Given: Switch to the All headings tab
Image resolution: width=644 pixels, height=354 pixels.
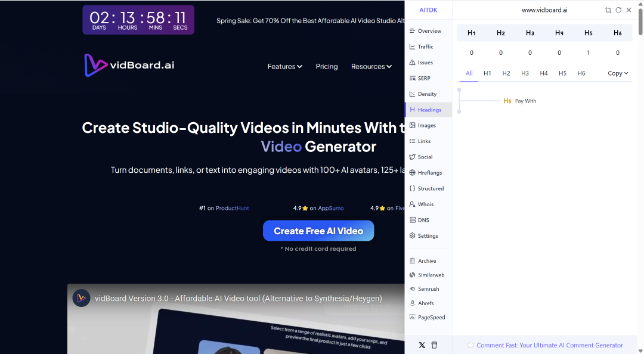Looking at the screenshot, I should 469,73.
